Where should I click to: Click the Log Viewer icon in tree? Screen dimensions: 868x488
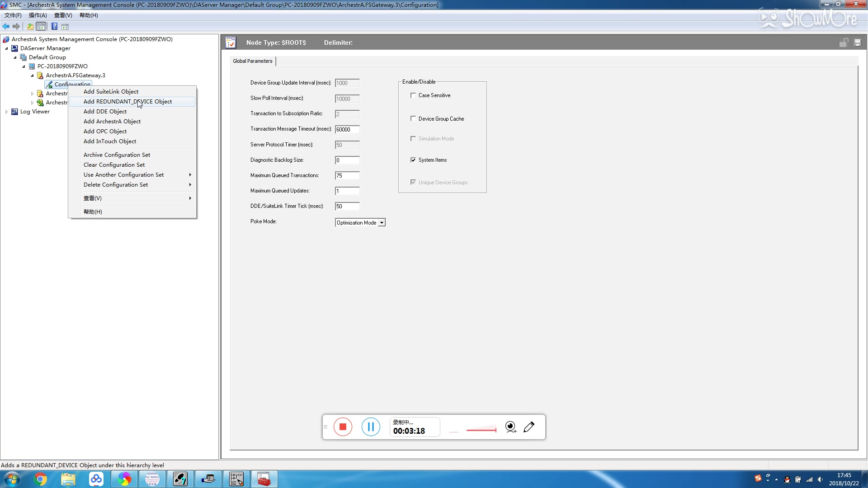click(15, 112)
